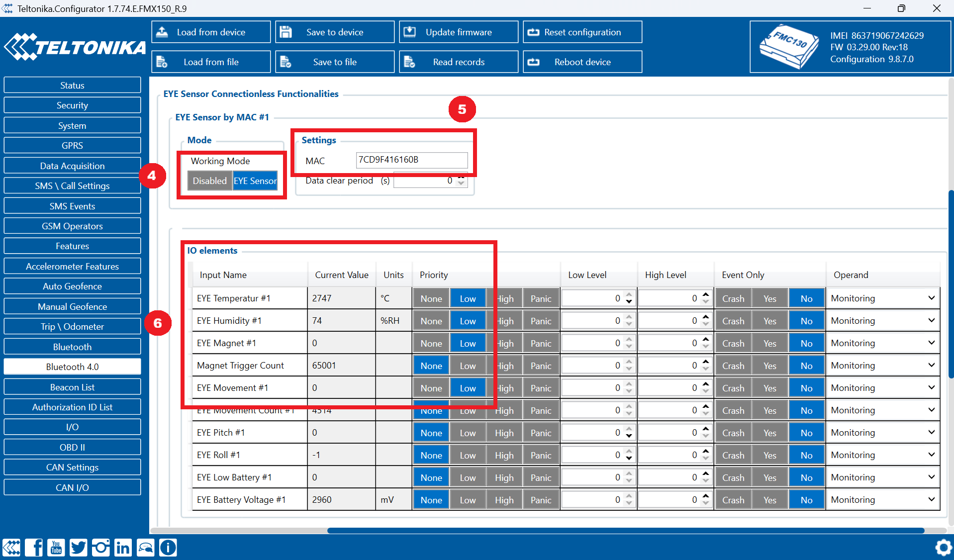This screenshot has width=954, height=560.
Task: Open settings gear icon bottom right
Action: pos(943,548)
